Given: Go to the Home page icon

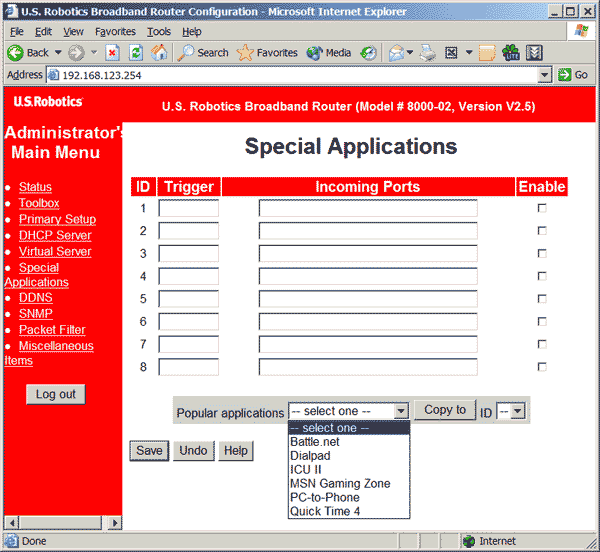Looking at the screenshot, I should coord(159,53).
